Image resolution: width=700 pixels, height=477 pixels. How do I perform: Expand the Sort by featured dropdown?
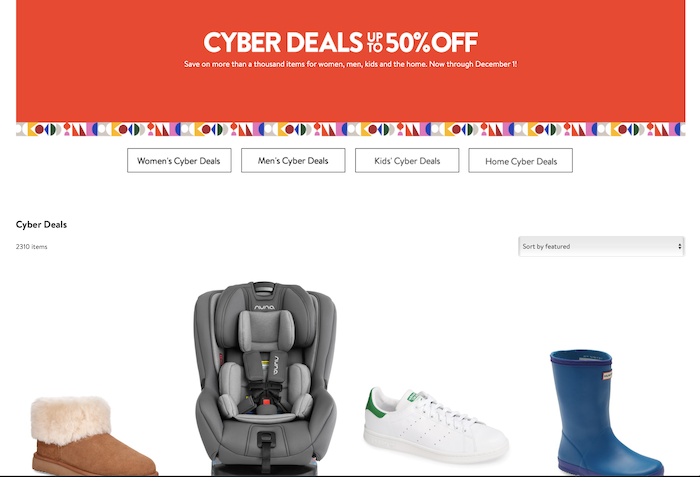click(601, 246)
